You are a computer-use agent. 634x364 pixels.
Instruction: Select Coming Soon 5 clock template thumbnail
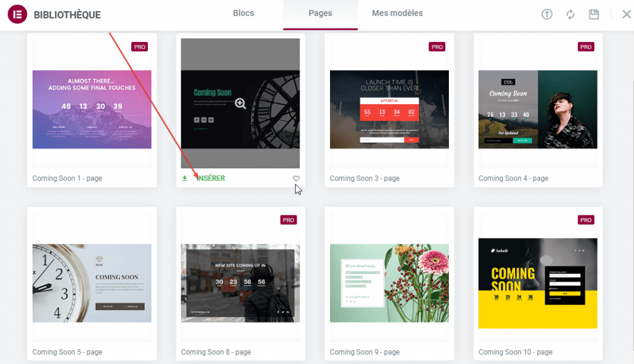coord(92,283)
